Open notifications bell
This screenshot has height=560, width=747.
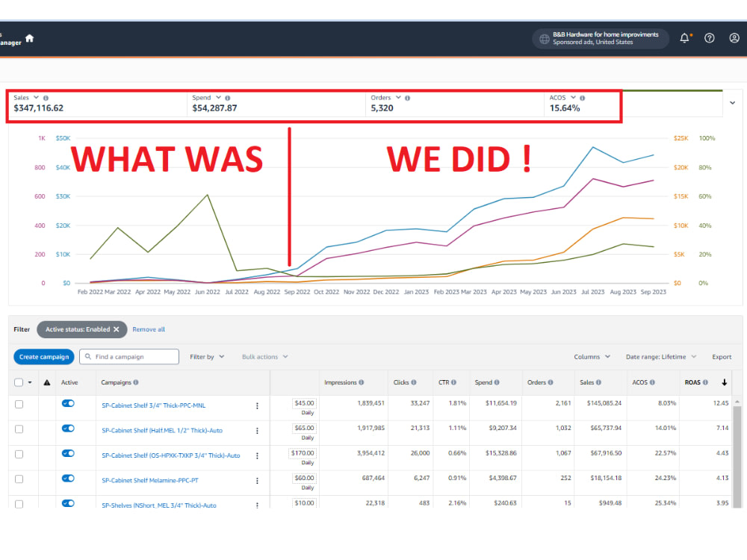click(x=684, y=38)
